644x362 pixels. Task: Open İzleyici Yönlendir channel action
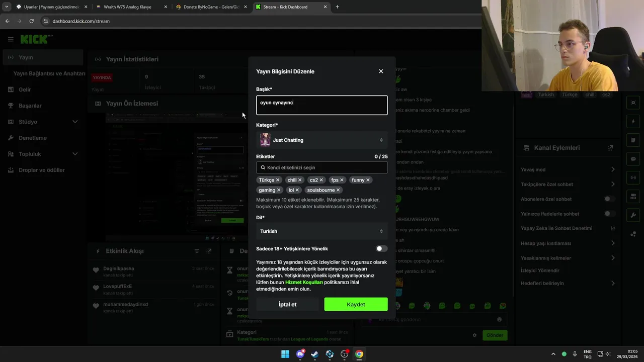pos(540,270)
